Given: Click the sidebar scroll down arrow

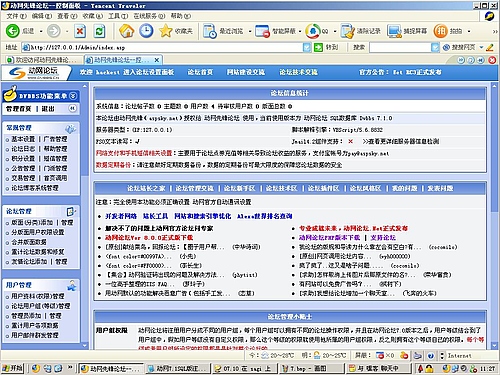Looking at the screenshot, I should coord(85,346).
